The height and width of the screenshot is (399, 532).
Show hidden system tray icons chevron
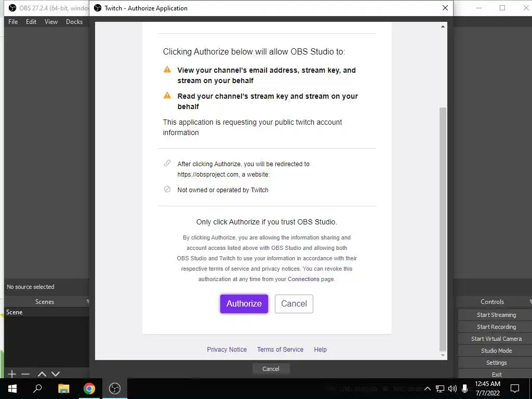tap(428, 389)
